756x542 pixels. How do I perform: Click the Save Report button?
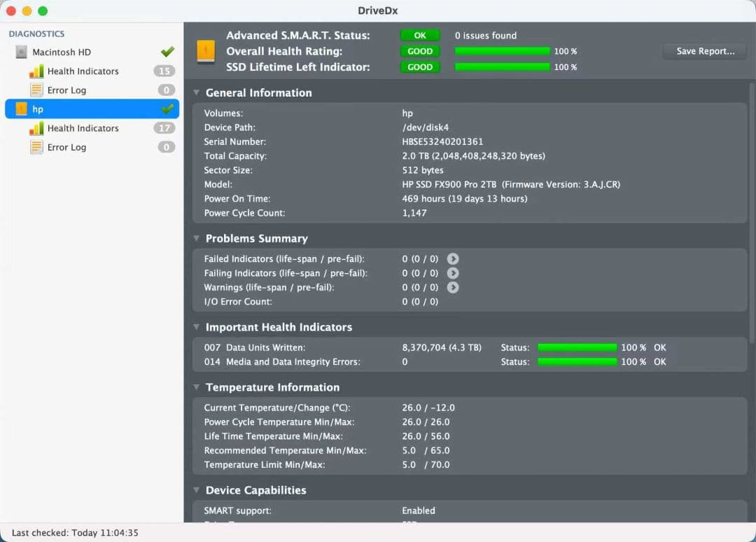coord(703,50)
